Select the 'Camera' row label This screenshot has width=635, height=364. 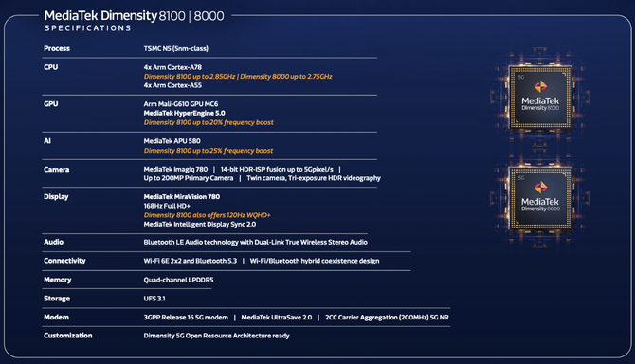tap(56, 170)
